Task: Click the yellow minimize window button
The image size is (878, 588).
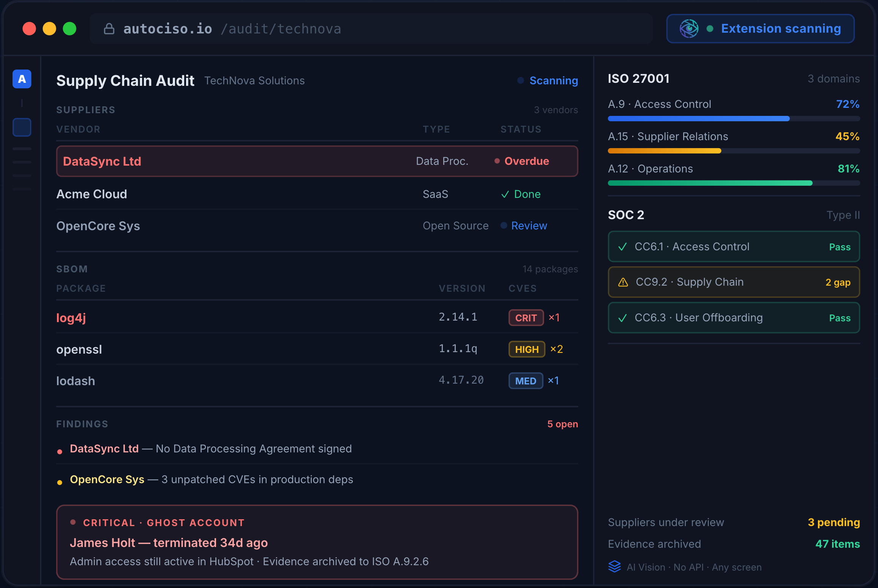Action: (49, 29)
